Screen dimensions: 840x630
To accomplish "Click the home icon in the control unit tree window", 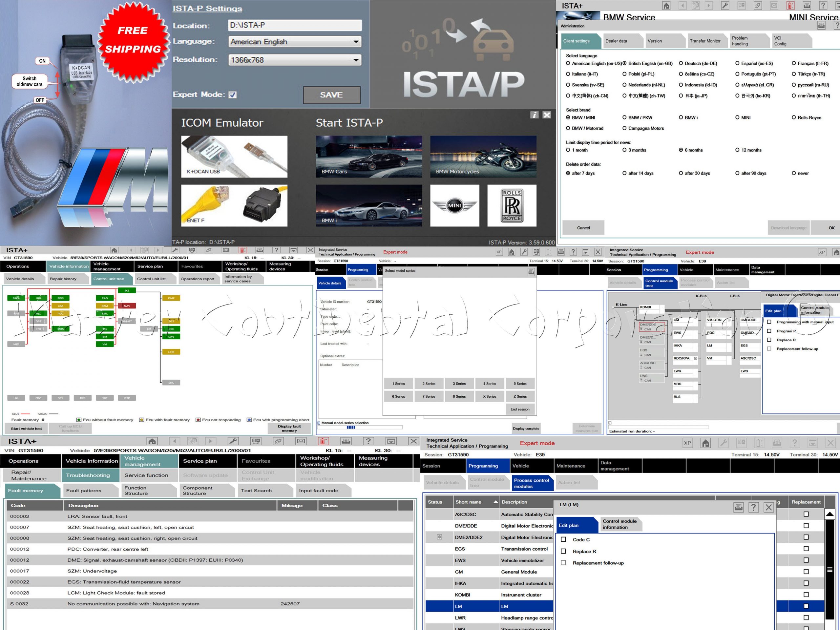I will point(114,250).
